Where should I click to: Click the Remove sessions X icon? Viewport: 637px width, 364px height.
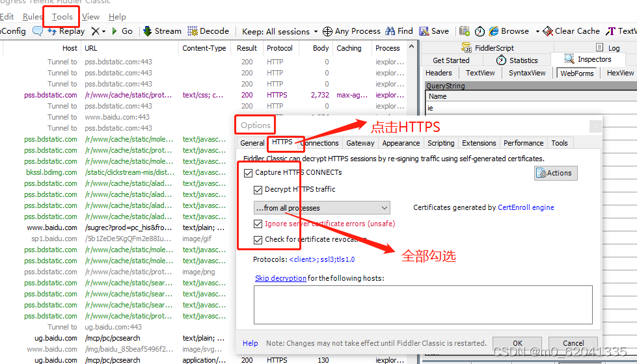click(x=95, y=31)
